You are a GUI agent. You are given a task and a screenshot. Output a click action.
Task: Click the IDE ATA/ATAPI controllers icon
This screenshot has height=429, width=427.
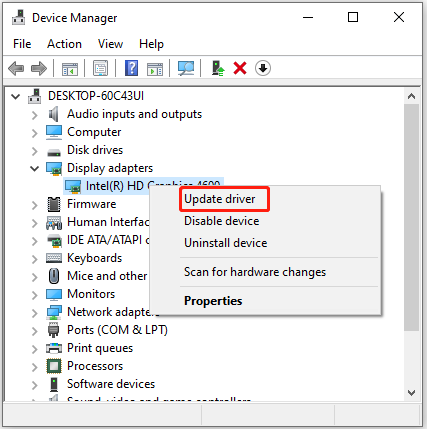click(x=54, y=241)
